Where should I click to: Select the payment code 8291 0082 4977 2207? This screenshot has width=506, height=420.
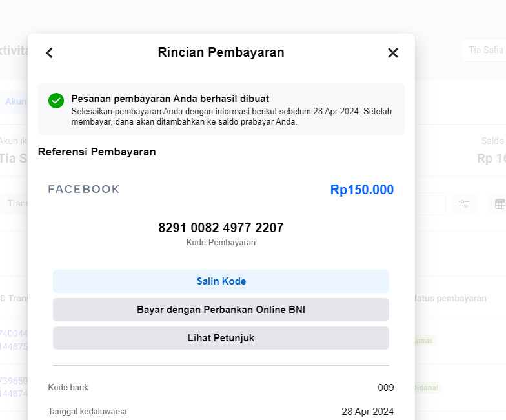tap(221, 228)
